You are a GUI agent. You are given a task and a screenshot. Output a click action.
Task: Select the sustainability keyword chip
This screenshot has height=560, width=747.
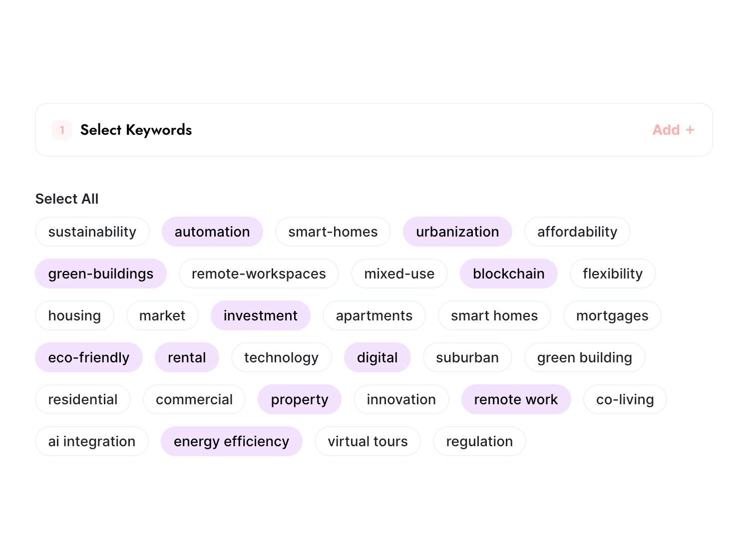(x=92, y=232)
